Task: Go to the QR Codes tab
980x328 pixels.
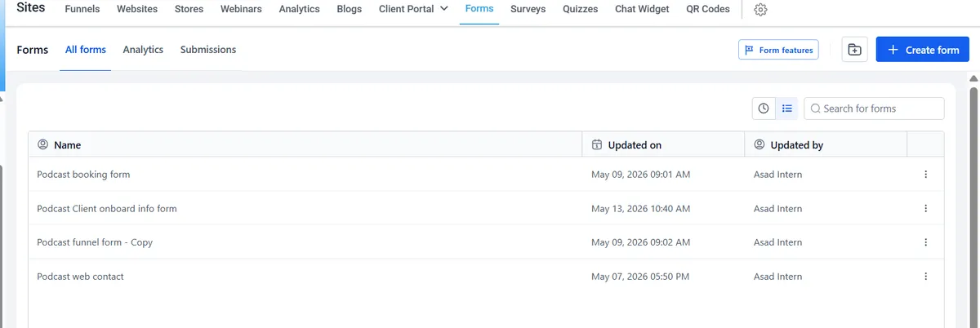Action: point(710,9)
